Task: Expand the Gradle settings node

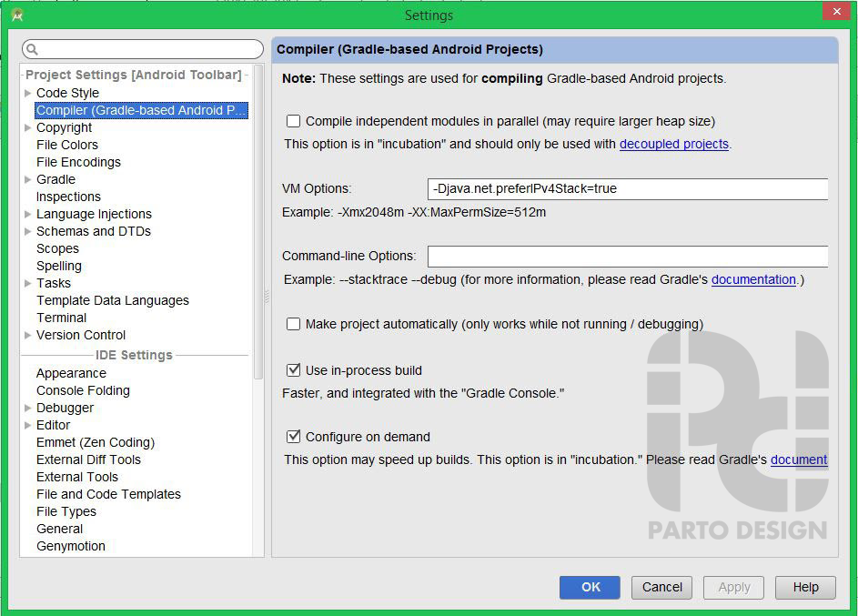Action: (x=28, y=179)
